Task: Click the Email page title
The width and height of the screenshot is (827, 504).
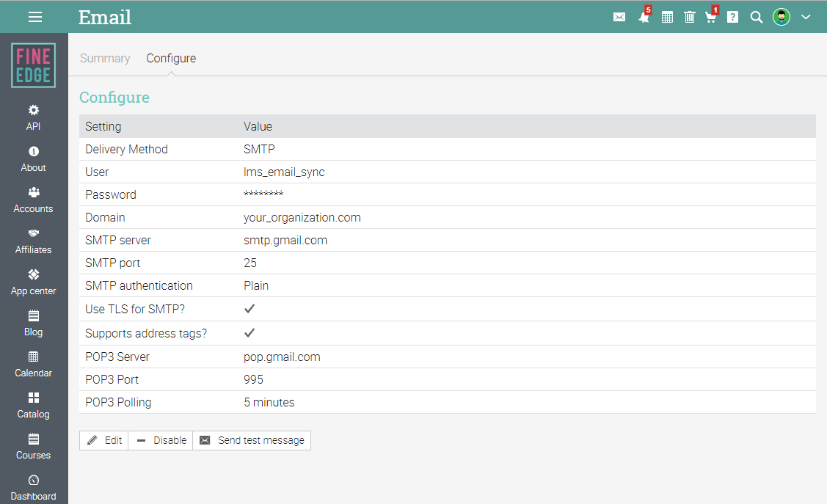Action: (105, 18)
